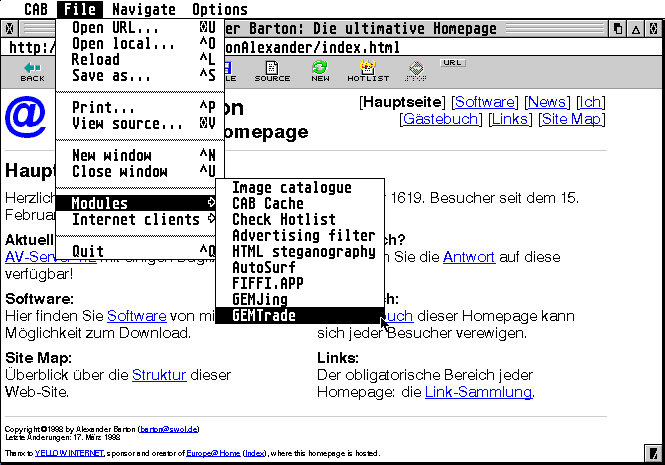Screen dimensions: 665x465
Task: Open the Hotlist toolbar icon
Action: (x=368, y=71)
